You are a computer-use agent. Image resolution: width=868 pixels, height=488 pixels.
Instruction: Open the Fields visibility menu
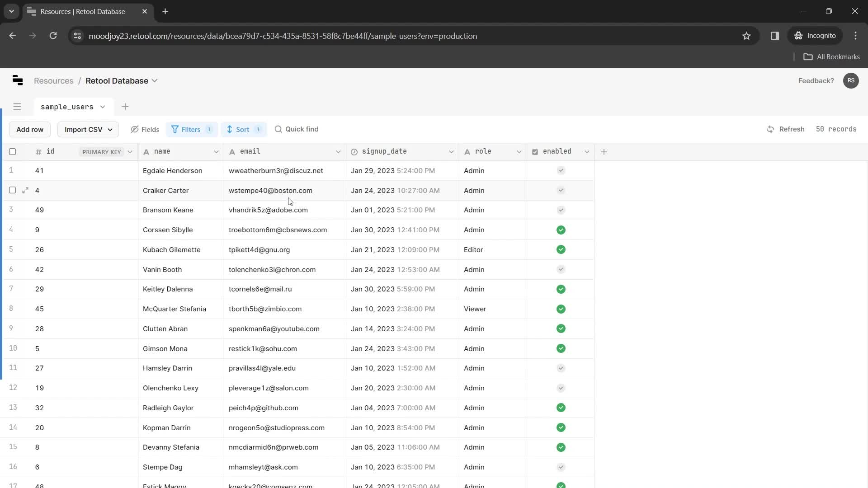click(145, 129)
